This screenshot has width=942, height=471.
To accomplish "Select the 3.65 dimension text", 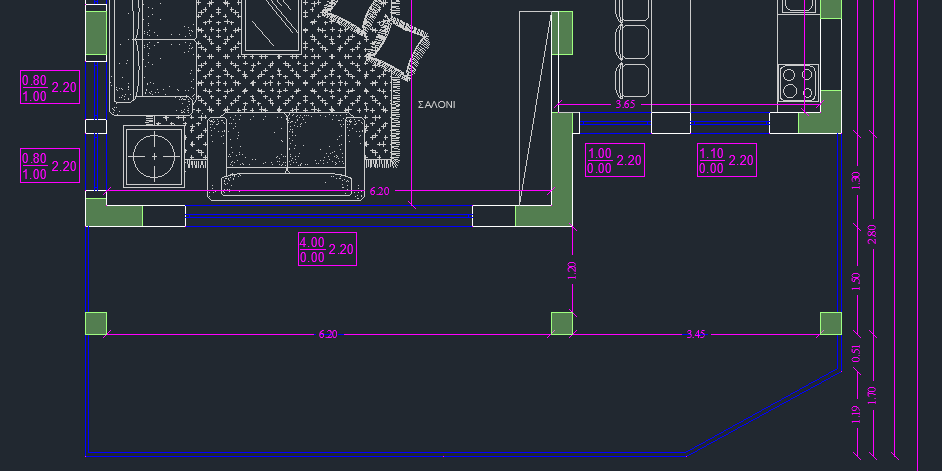I will pos(625,104).
